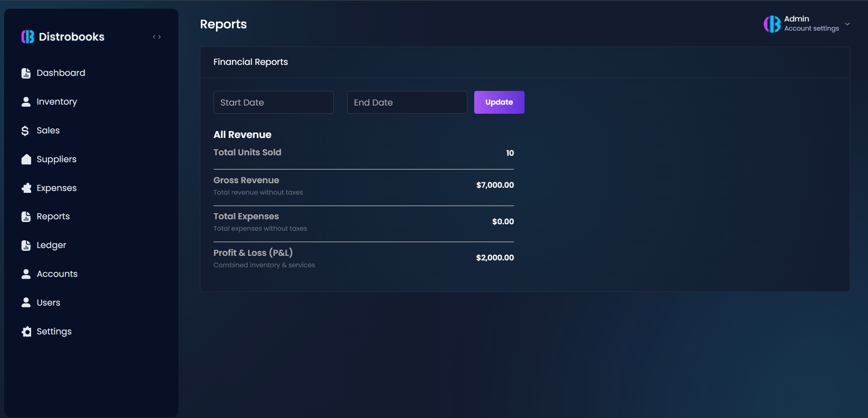Select the Distrobooks brand name
868x418 pixels.
click(71, 37)
